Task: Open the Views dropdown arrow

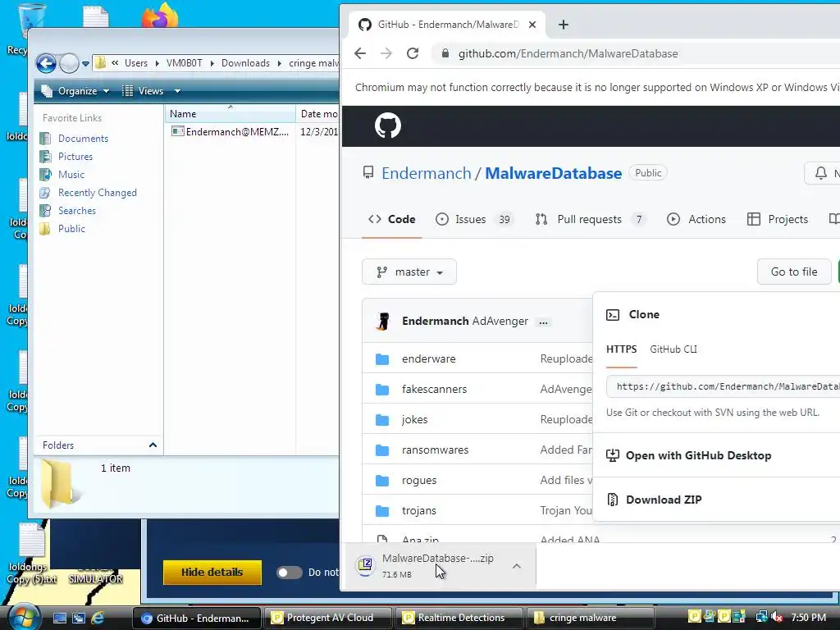Action: 177,91
